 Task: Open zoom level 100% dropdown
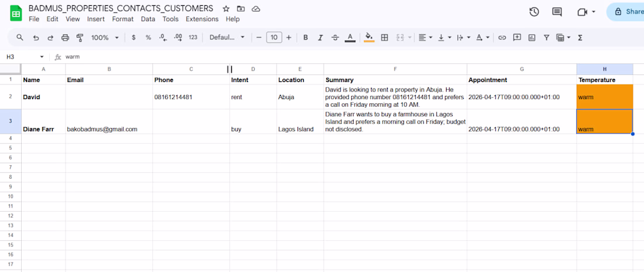click(105, 38)
